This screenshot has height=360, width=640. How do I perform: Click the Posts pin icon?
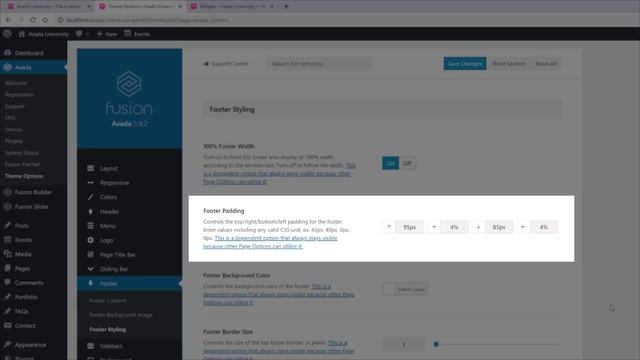pyautogui.click(x=7, y=225)
